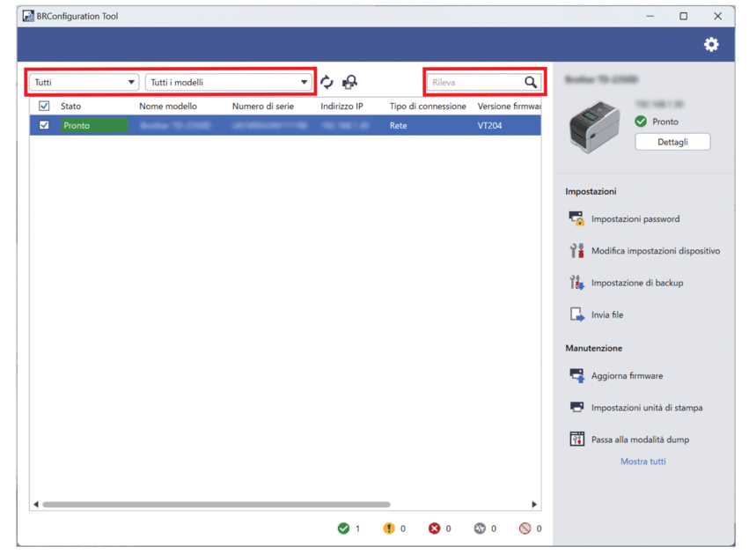Viewport: 756px width, 554px height.
Task: Open the Tutti i modelli dropdown
Action: click(228, 82)
